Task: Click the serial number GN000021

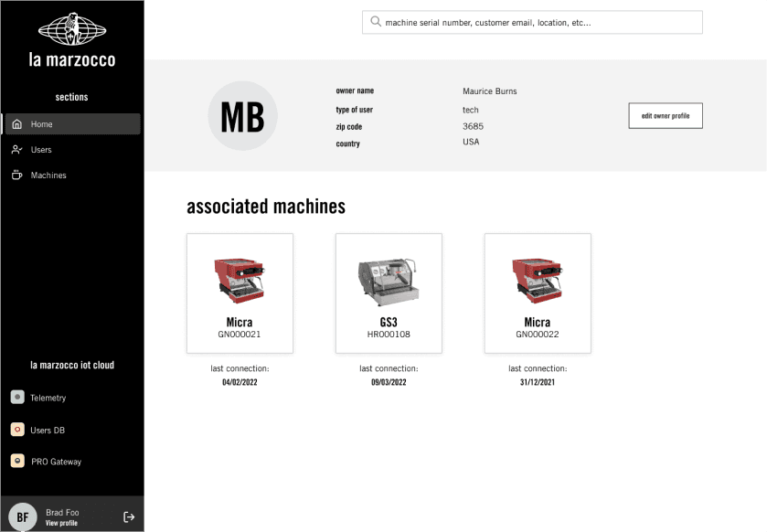Action: point(240,335)
